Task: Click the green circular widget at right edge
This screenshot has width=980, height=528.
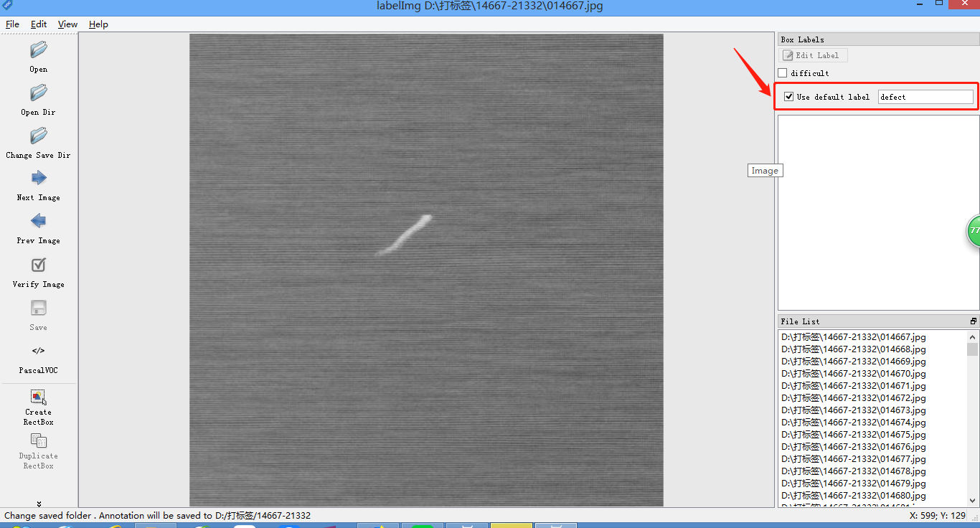Action: [974, 230]
